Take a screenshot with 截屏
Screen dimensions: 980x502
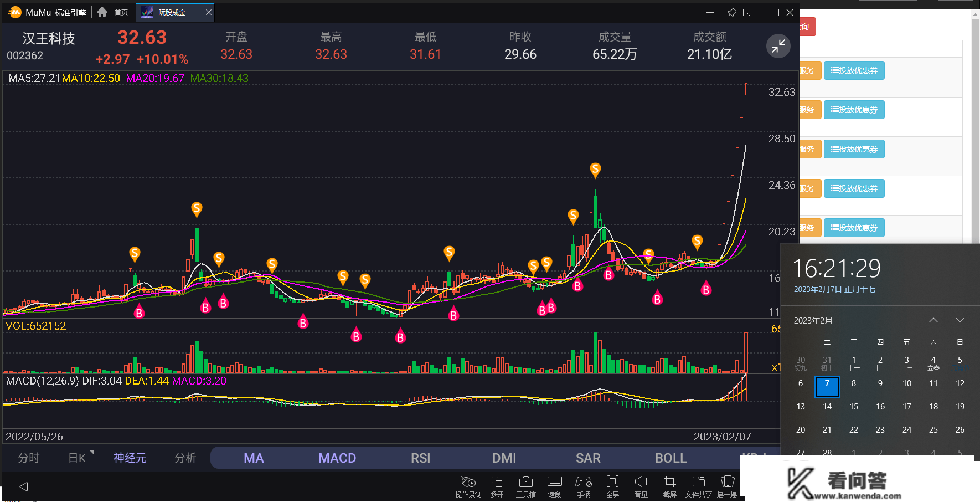[670, 486]
